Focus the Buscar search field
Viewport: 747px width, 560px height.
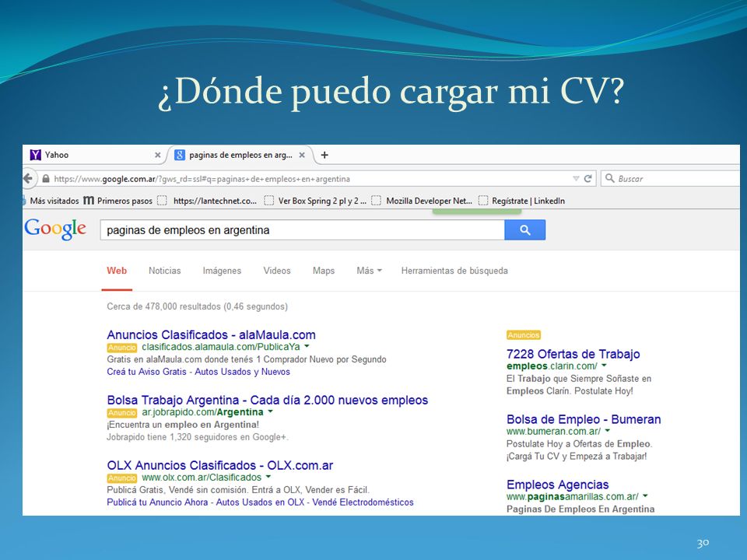[x=670, y=179]
